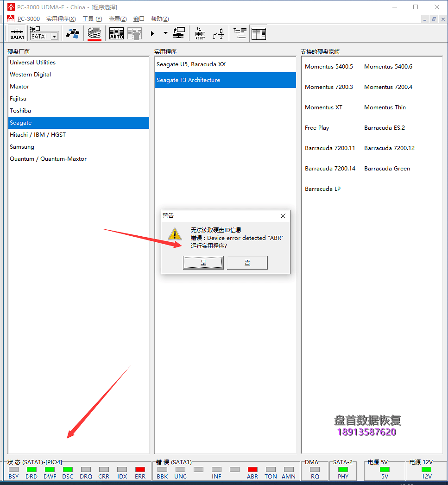Click 否 button in warning dialog
The width and height of the screenshot is (448, 485).
tap(247, 263)
